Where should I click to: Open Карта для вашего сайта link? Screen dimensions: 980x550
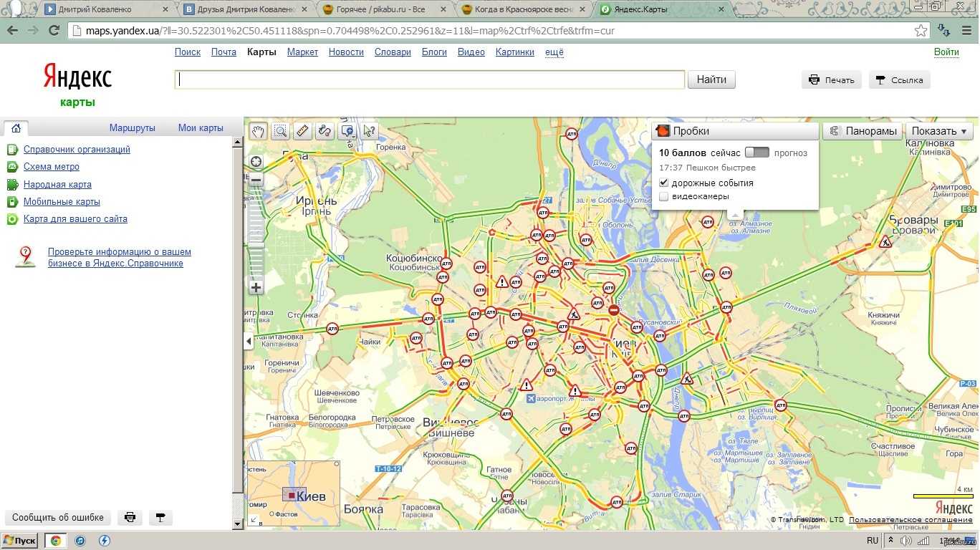click(x=75, y=219)
